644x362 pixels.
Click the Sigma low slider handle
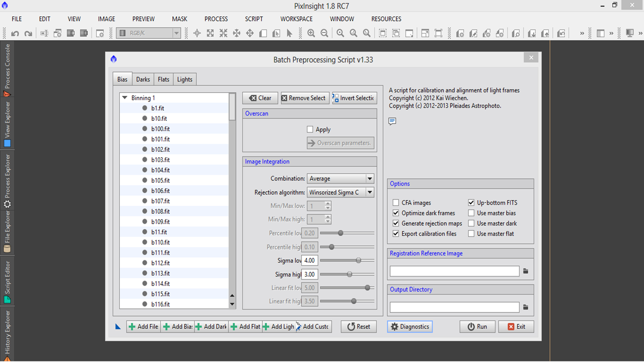(359, 260)
